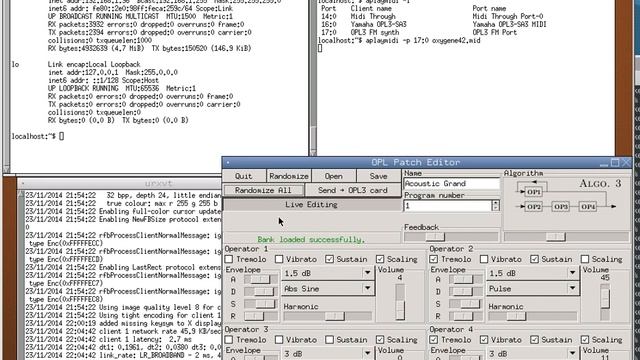Screen dimensions: 640x360
Task: Adjust Operator 2 Volume vertical slider
Action: 605,302
